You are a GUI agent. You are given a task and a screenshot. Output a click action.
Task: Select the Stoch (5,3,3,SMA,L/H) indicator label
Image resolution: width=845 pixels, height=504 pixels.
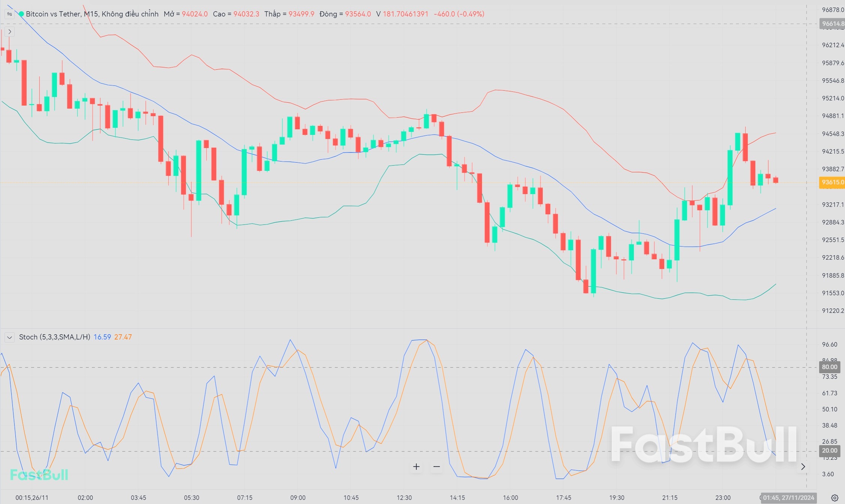[54, 337]
